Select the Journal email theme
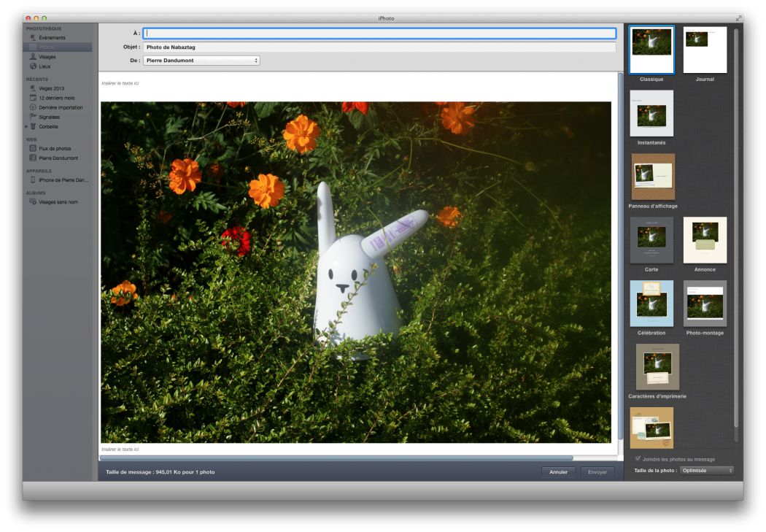The height and width of the screenshot is (532, 766). [x=704, y=50]
